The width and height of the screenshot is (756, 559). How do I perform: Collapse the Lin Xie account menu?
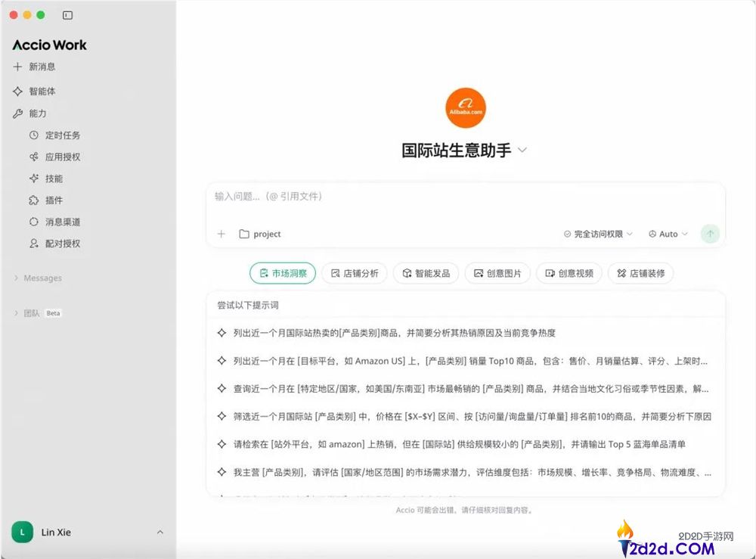coord(159,533)
